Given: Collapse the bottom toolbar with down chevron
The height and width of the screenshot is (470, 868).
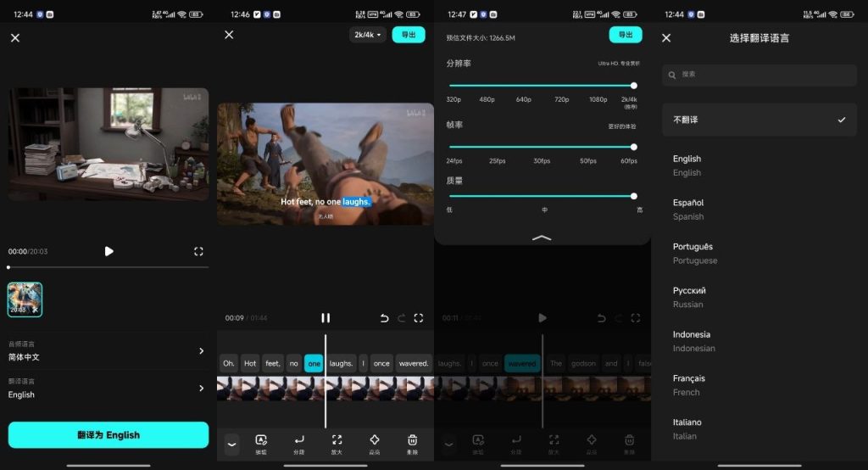Looking at the screenshot, I should (232, 444).
